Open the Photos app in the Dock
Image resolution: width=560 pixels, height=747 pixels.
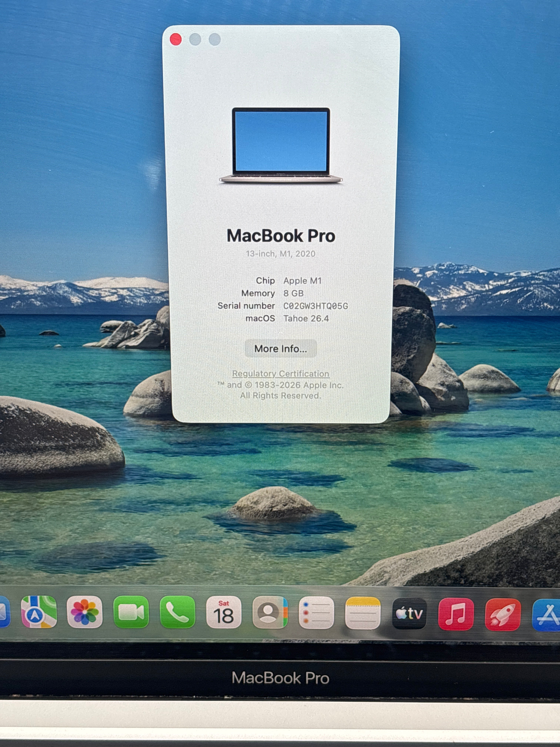click(x=85, y=612)
